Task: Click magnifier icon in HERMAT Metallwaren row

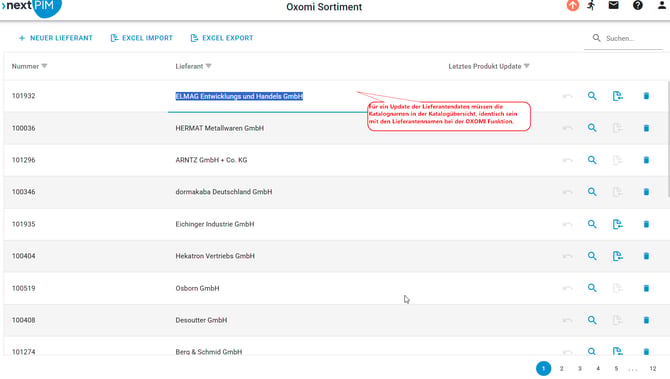Action: (x=592, y=128)
